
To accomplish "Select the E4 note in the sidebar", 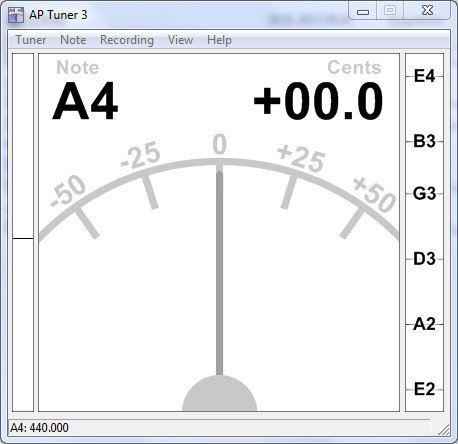I will click(424, 76).
